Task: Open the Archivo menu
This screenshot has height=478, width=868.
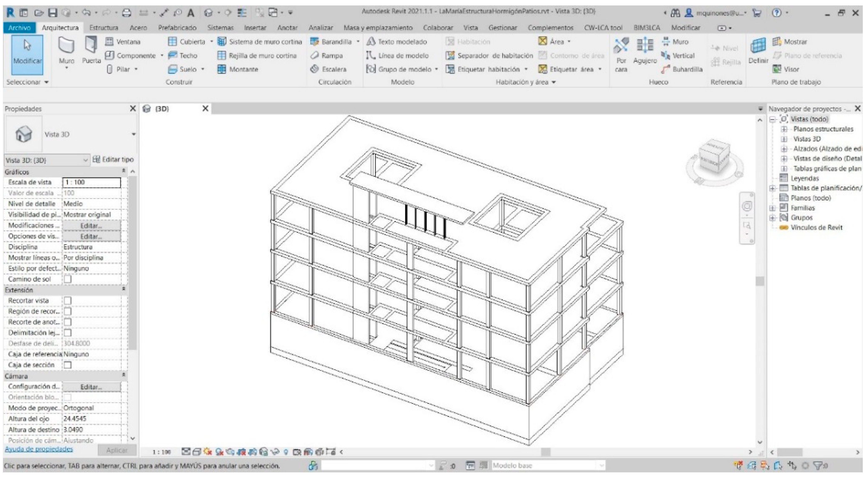Action: click(19, 28)
